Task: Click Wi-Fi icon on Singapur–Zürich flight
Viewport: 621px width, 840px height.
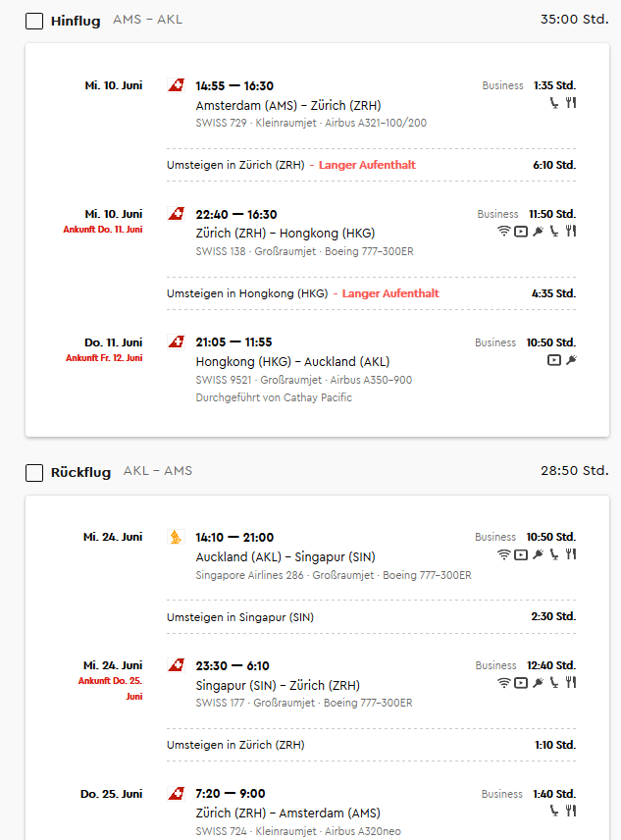Action: 503,683
